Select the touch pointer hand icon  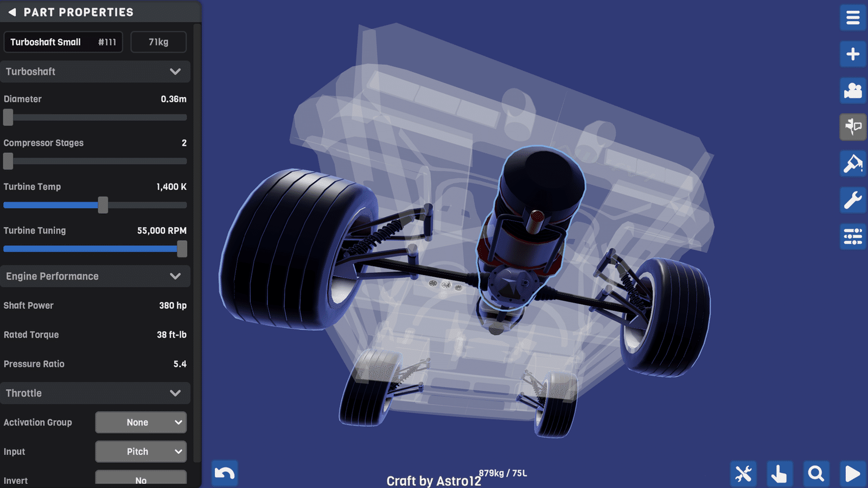(x=780, y=473)
